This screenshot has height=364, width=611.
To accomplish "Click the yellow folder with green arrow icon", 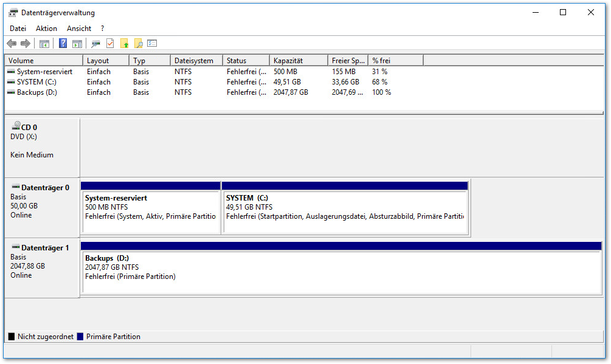I will (x=125, y=44).
